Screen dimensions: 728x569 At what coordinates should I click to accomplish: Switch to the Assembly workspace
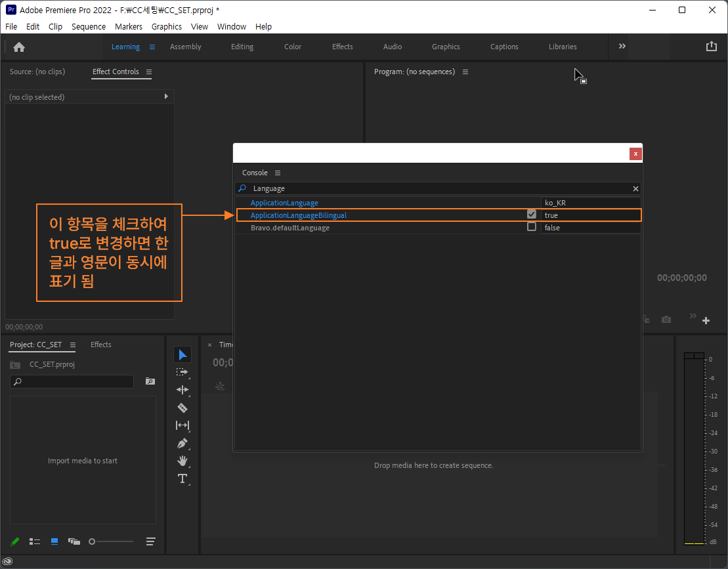click(185, 47)
